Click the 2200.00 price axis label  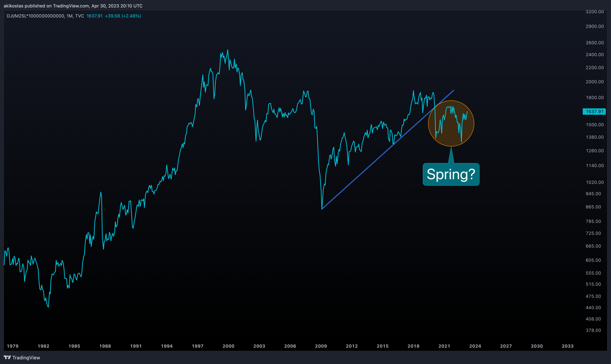(595, 68)
